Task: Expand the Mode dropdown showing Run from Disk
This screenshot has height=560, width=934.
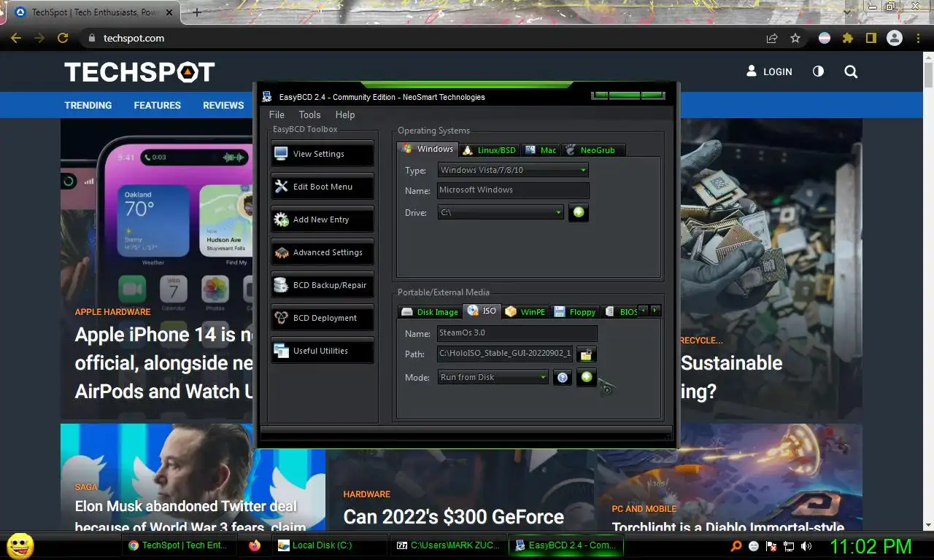Action: click(x=493, y=377)
